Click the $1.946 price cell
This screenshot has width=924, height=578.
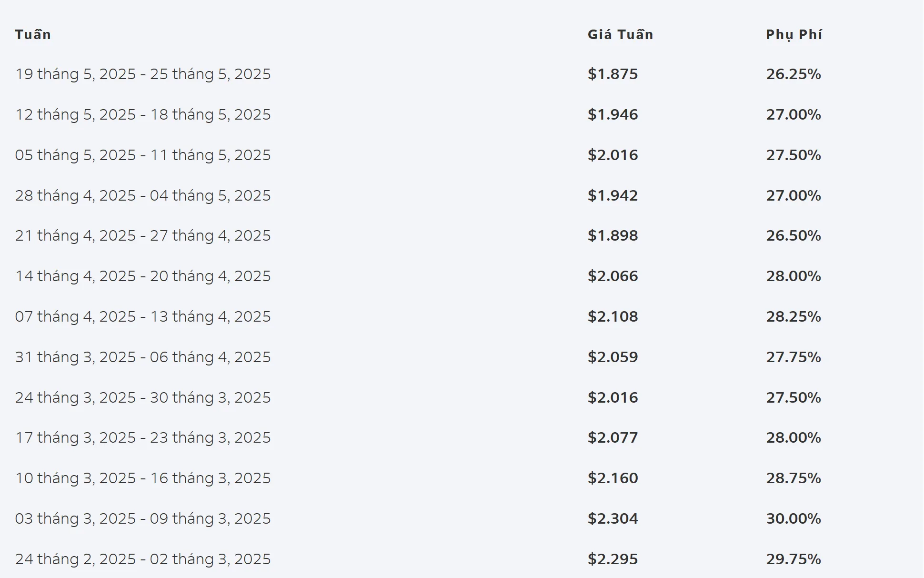613,114
